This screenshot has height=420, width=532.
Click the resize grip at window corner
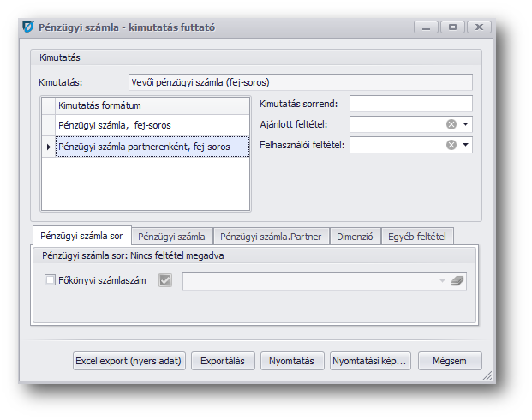pos(487,375)
